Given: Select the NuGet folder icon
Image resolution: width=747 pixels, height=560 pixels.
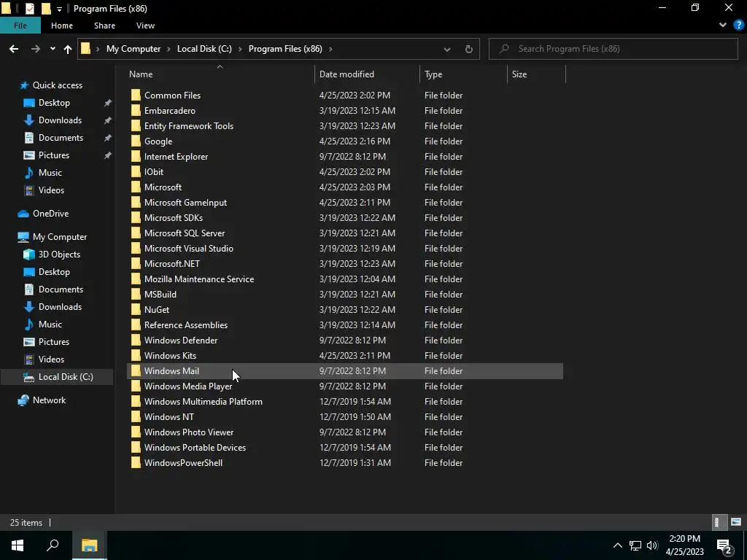Looking at the screenshot, I should pos(136,309).
